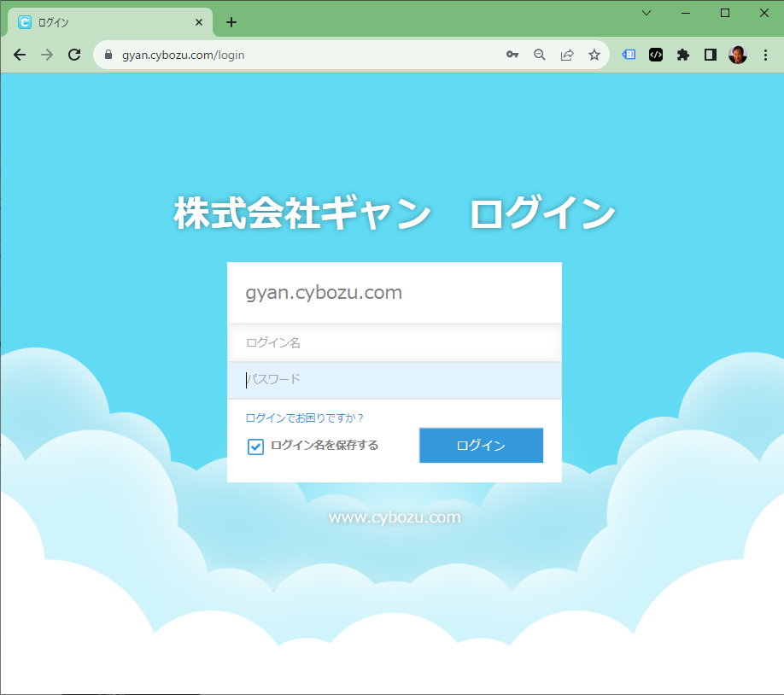
Task: Close the browser window
Action: (x=764, y=13)
